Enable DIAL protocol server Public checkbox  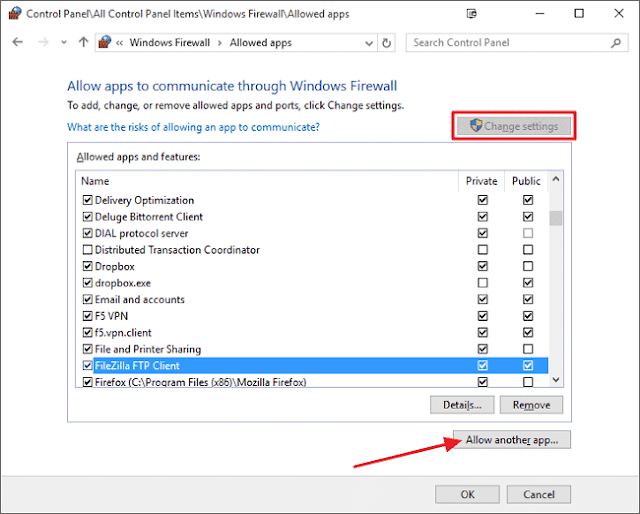pos(528,233)
